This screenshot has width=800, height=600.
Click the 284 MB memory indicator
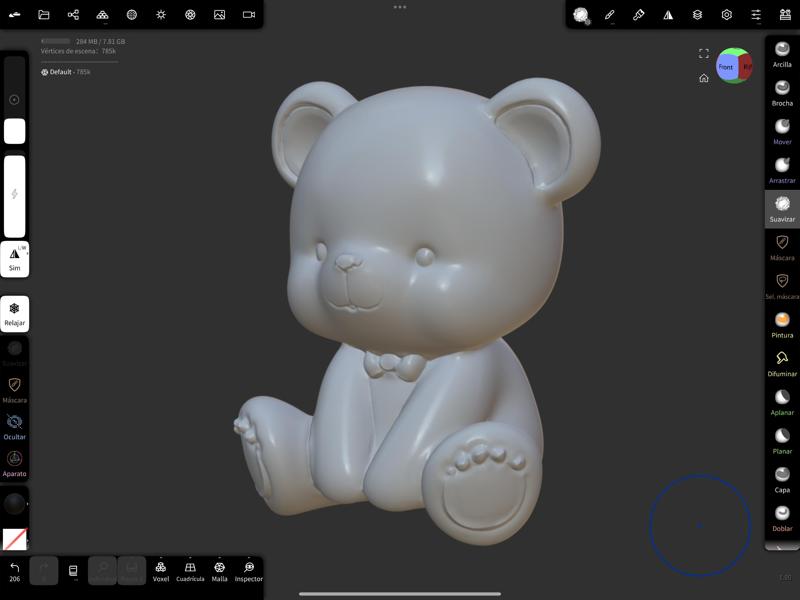click(100, 41)
